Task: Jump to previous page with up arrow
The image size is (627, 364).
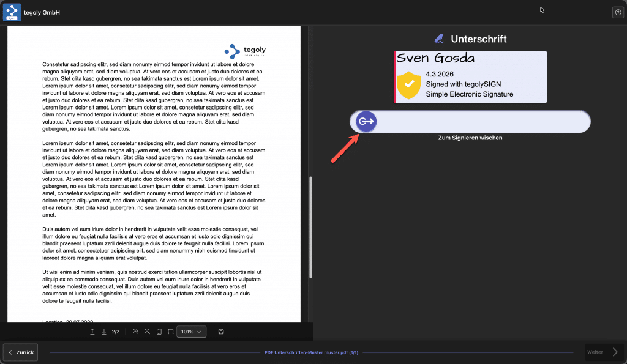Action: (92, 332)
